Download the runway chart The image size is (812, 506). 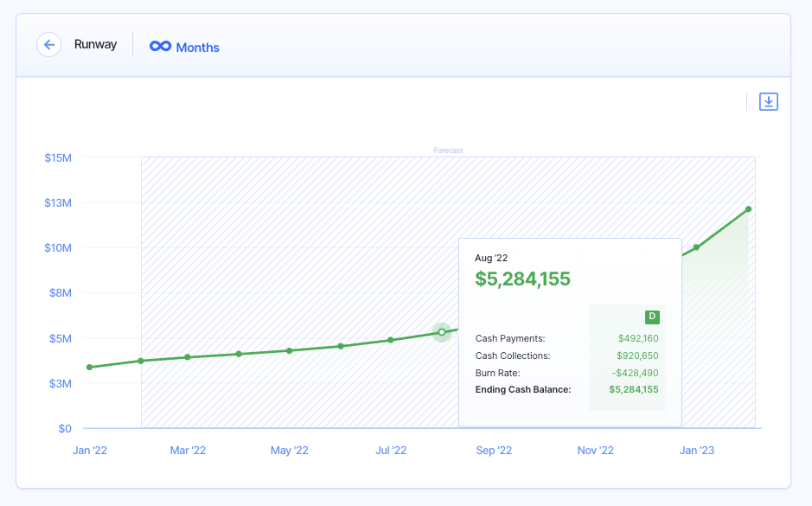pyautogui.click(x=769, y=102)
